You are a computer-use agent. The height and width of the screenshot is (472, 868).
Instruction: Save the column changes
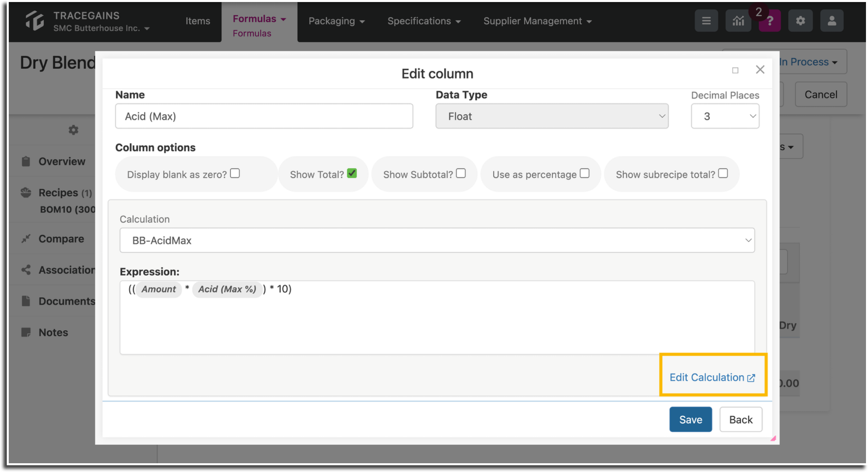click(690, 419)
